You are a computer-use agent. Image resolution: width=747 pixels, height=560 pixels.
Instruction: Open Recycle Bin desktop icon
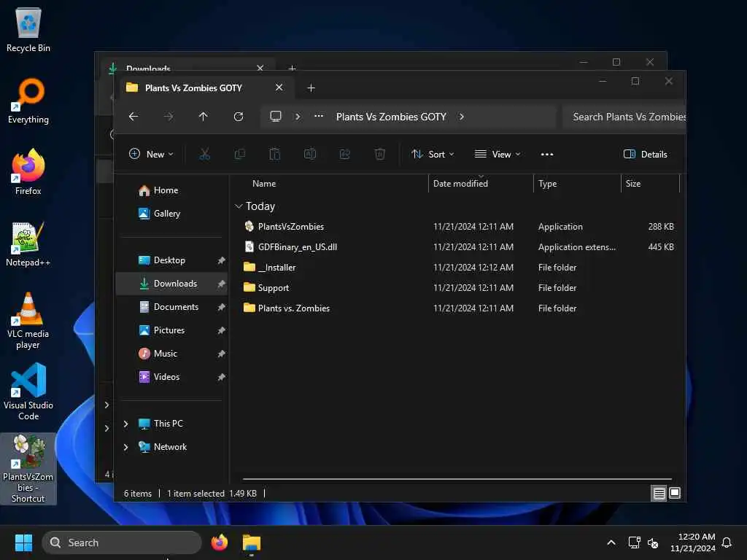28,29
